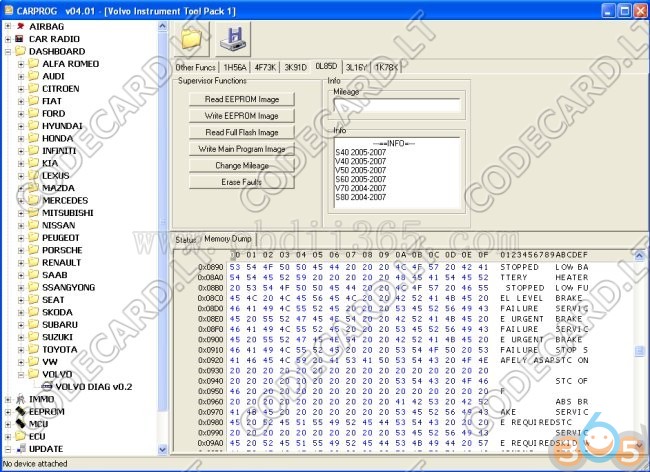
Task: Click the open file folder toolbar icon
Action: [192, 39]
